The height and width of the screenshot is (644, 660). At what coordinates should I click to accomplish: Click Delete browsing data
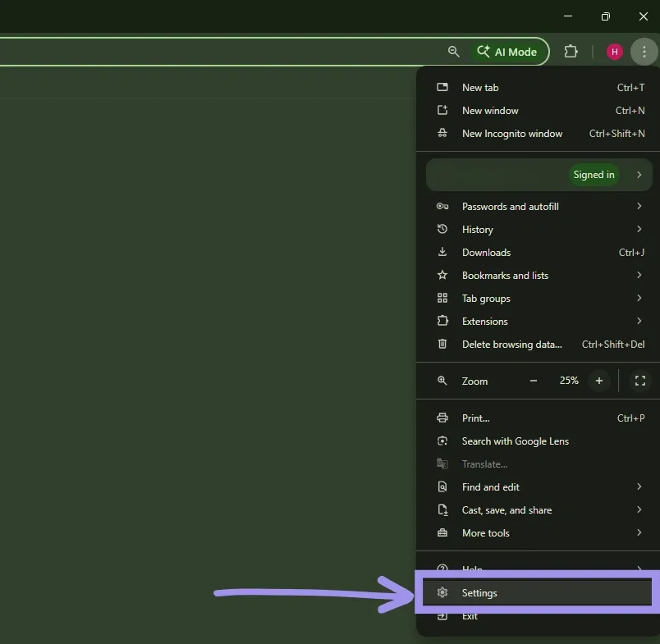(512, 344)
